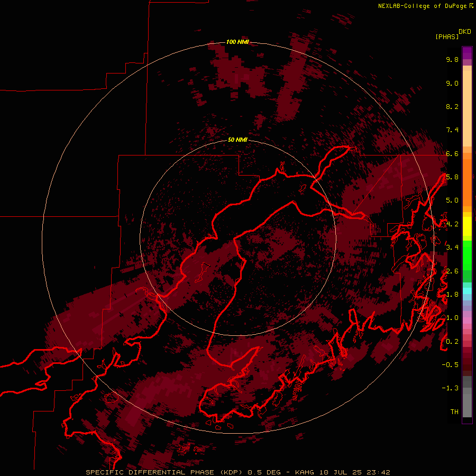This screenshot has width=476, height=476.
Task: Click the 100 NMI range ring label
Action: (237, 42)
